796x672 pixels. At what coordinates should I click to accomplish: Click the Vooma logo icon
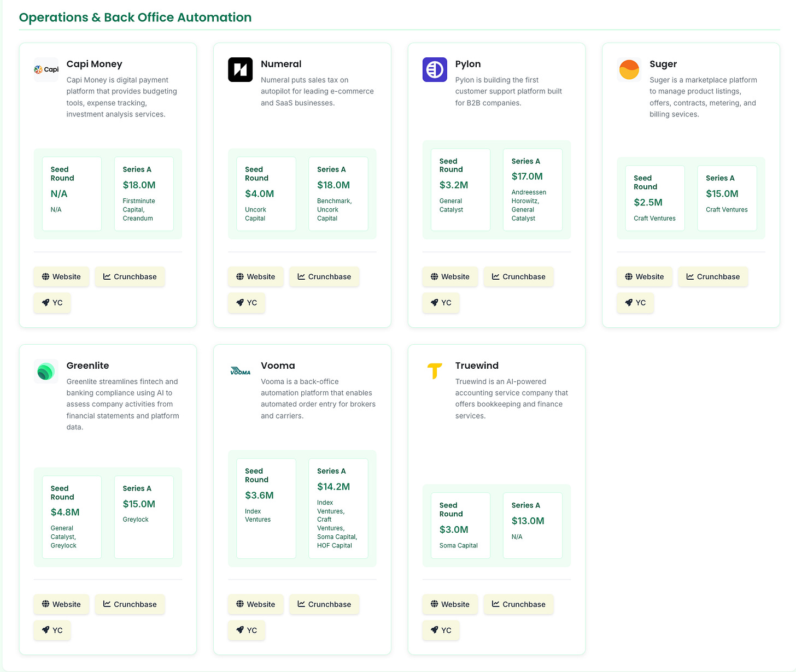click(x=240, y=371)
